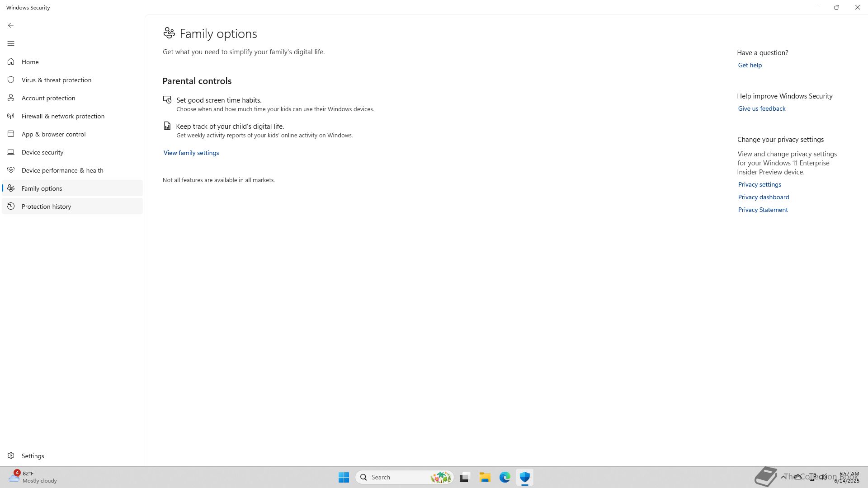Select the Account protection person icon
This screenshot has width=868, height=488.
pos(11,98)
